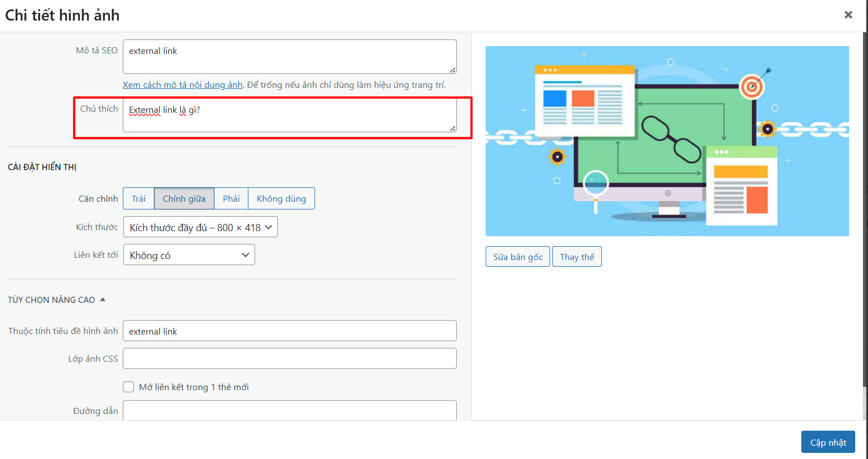
Task: Set alignment to Chính giữa
Action: [x=184, y=198]
